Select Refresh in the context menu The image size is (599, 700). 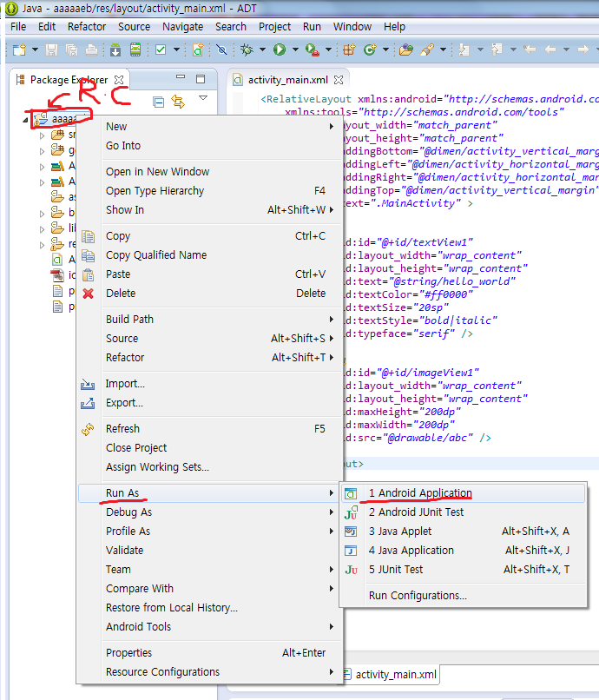[x=122, y=429]
